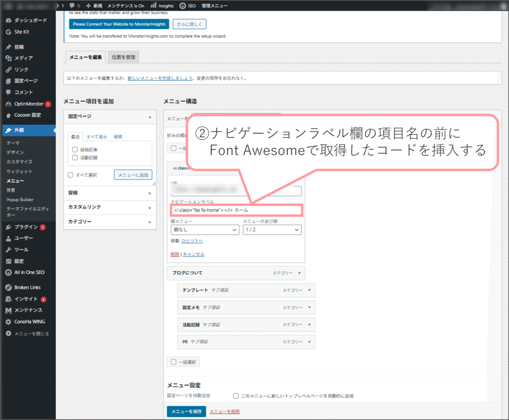Check the 活動記録 page checkbox

(x=75, y=158)
